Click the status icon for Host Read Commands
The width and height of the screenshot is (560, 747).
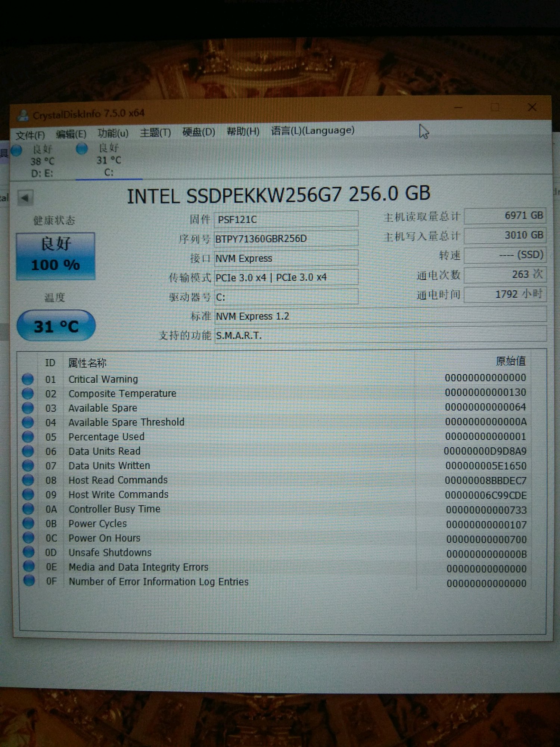pos(28,480)
